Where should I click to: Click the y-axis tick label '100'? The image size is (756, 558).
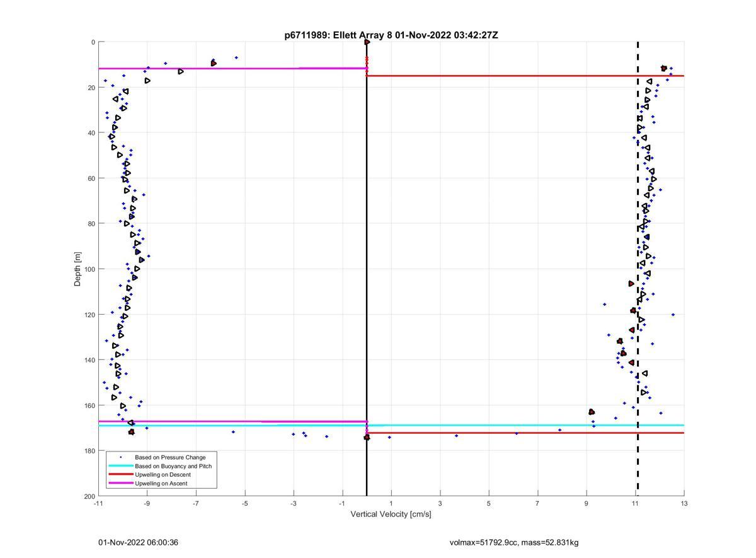(x=89, y=269)
